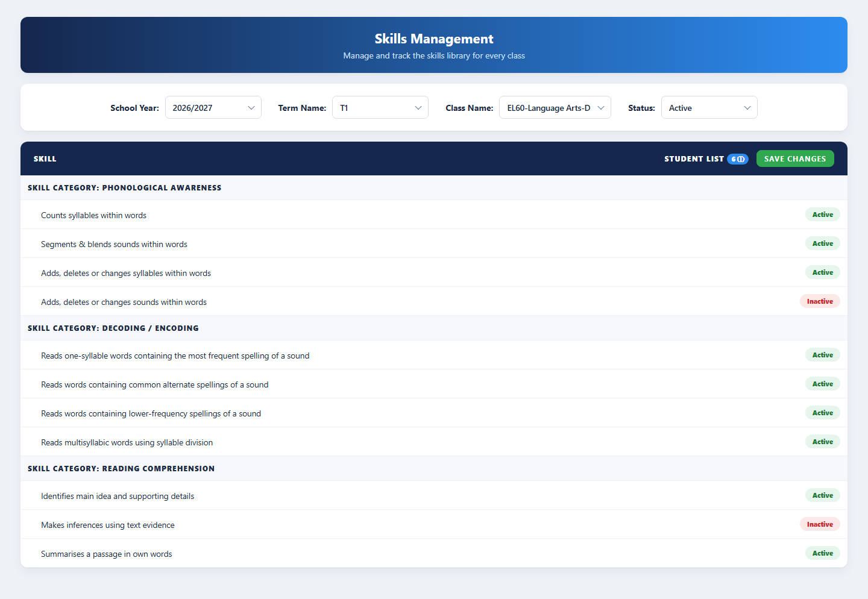Toggle Inactive status for Adds, deletes or changes sounds

(x=820, y=301)
